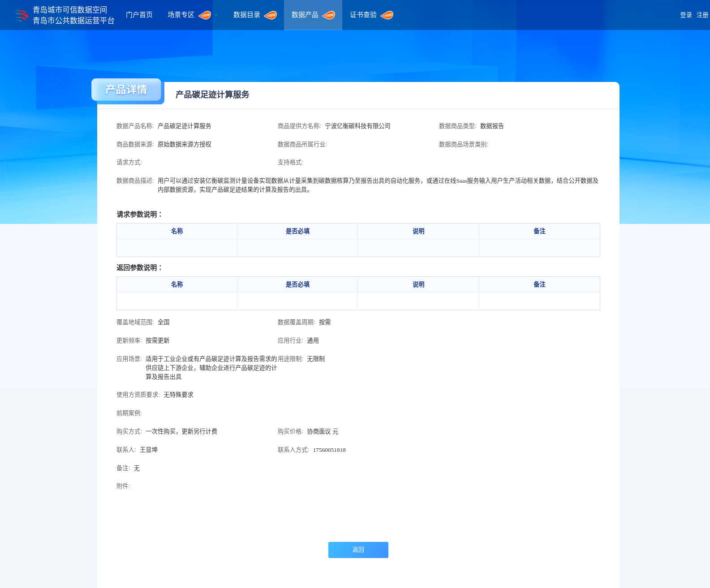710x588 pixels.
Task: Click the 数据商品描述 description paragraph
Action: 378,185
